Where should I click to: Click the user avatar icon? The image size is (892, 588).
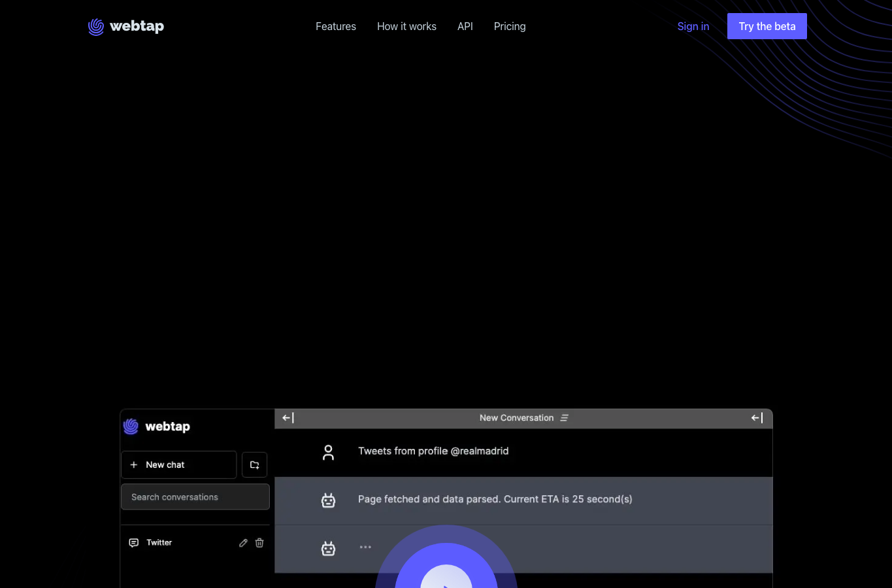click(329, 452)
